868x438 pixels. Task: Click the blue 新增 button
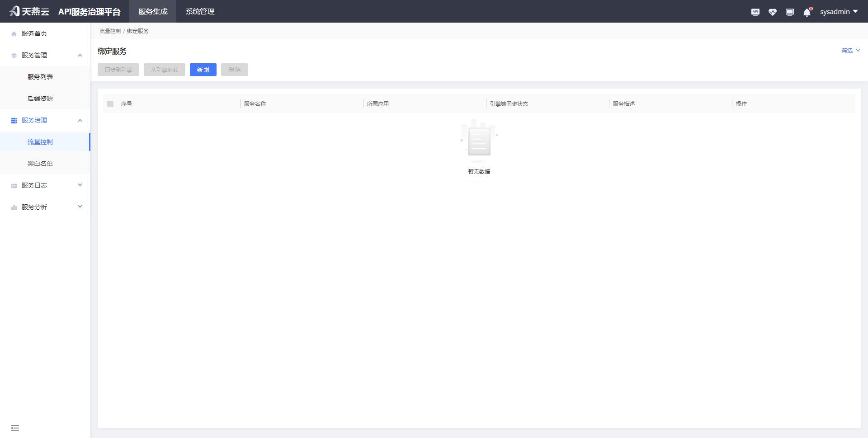203,70
